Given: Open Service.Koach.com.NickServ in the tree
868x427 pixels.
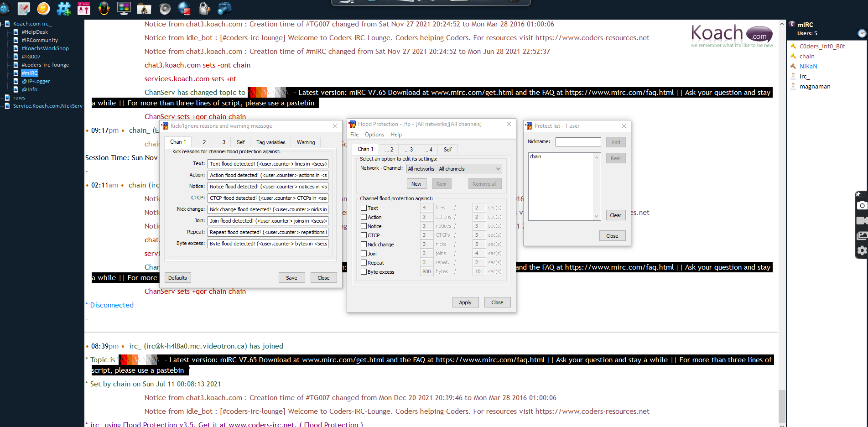Looking at the screenshot, I should [47, 106].
